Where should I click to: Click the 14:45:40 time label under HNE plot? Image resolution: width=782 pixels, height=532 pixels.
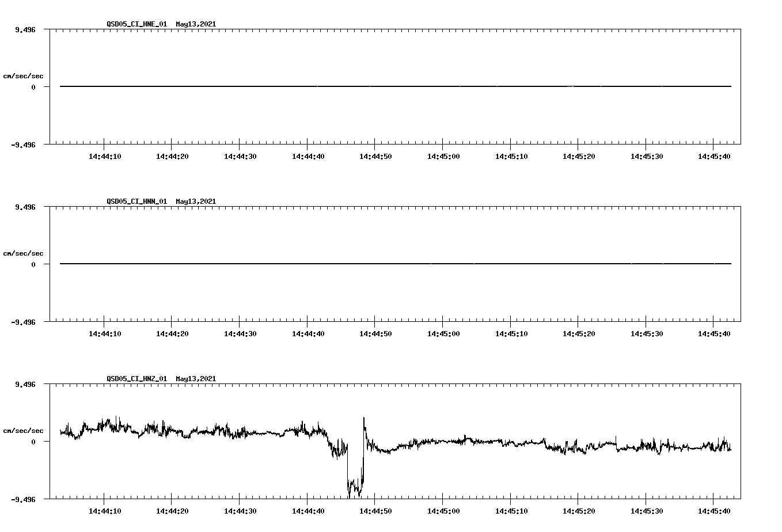click(x=714, y=157)
